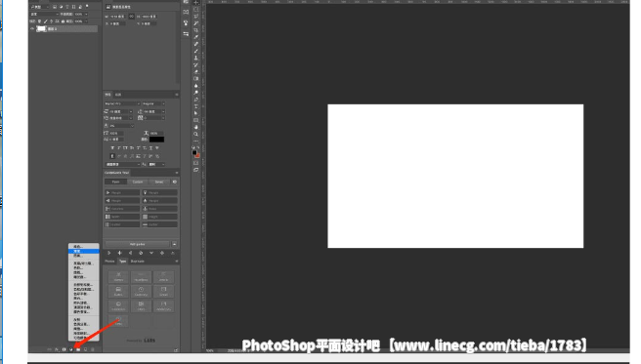Viewport: 641px width, 364px height.
Task: Select the Lasso tool
Action: coord(196,17)
